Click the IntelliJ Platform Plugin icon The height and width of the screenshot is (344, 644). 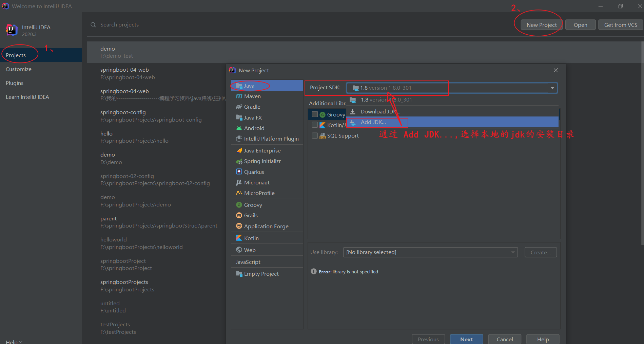tap(239, 139)
